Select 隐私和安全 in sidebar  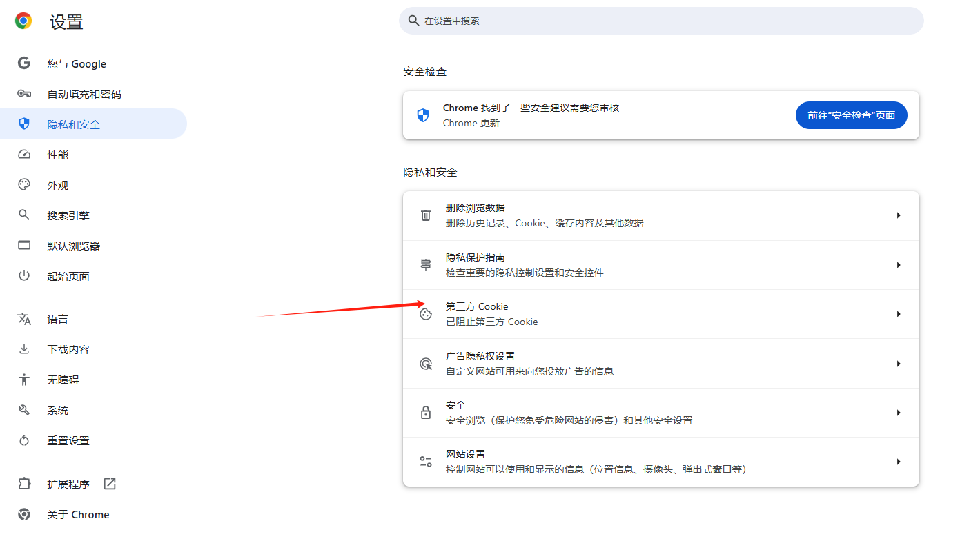93,124
